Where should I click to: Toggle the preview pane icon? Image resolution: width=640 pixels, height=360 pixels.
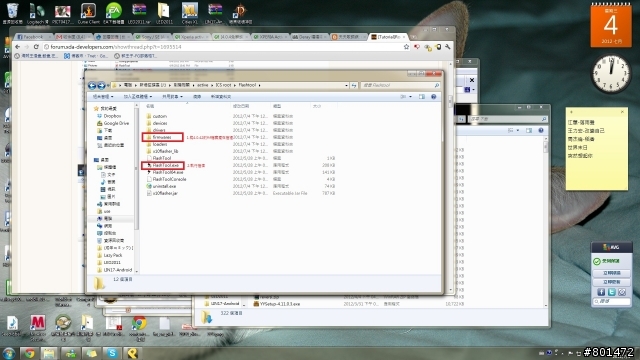pos(422,97)
